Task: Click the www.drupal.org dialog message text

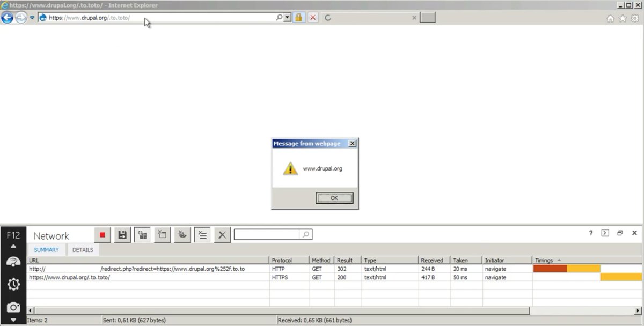Action: coord(323,168)
